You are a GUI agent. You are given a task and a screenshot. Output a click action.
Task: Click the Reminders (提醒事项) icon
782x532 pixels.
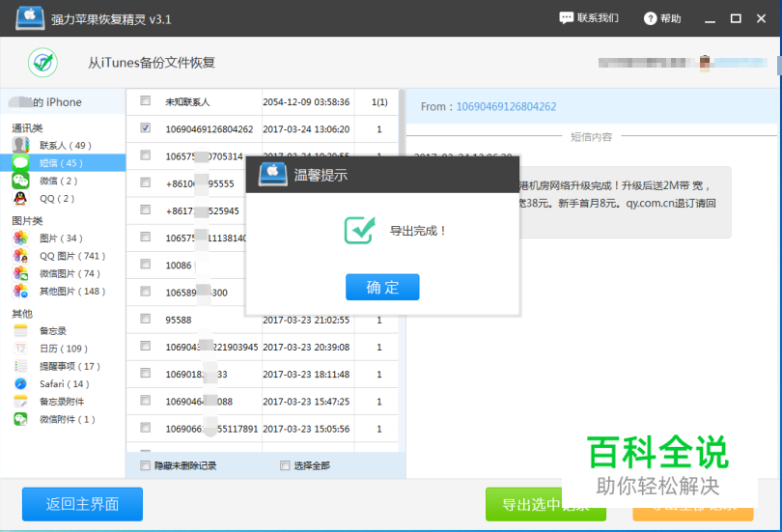click(x=20, y=366)
